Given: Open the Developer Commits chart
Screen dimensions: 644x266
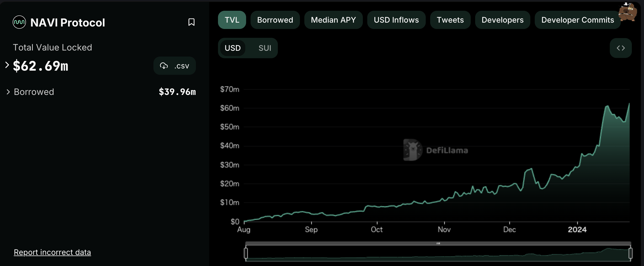Looking at the screenshot, I should (x=577, y=20).
